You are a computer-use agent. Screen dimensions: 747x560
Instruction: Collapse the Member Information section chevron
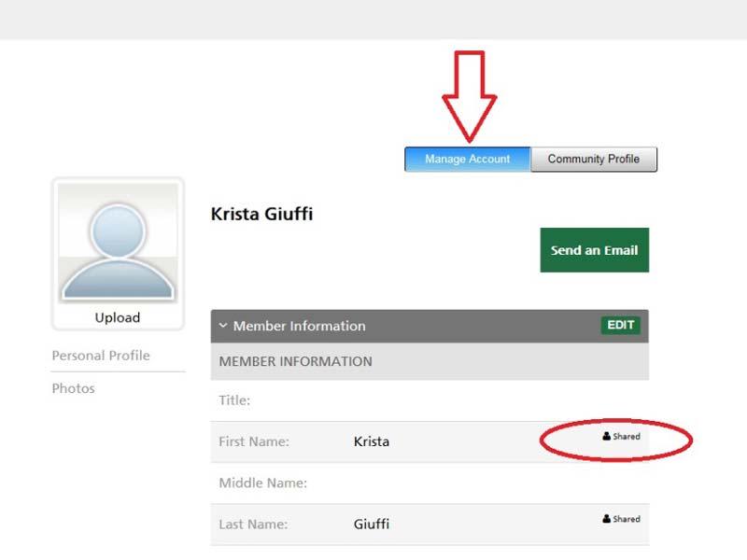click(223, 326)
